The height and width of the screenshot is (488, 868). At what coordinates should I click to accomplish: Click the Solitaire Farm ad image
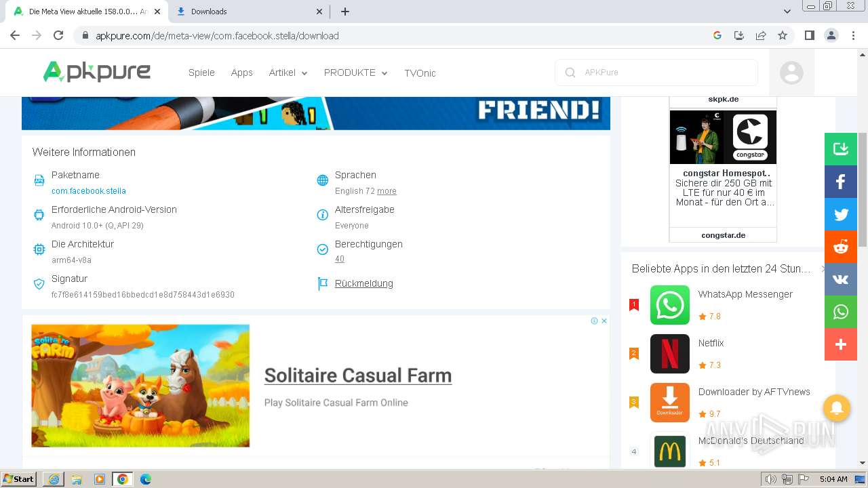coord(140,386)
